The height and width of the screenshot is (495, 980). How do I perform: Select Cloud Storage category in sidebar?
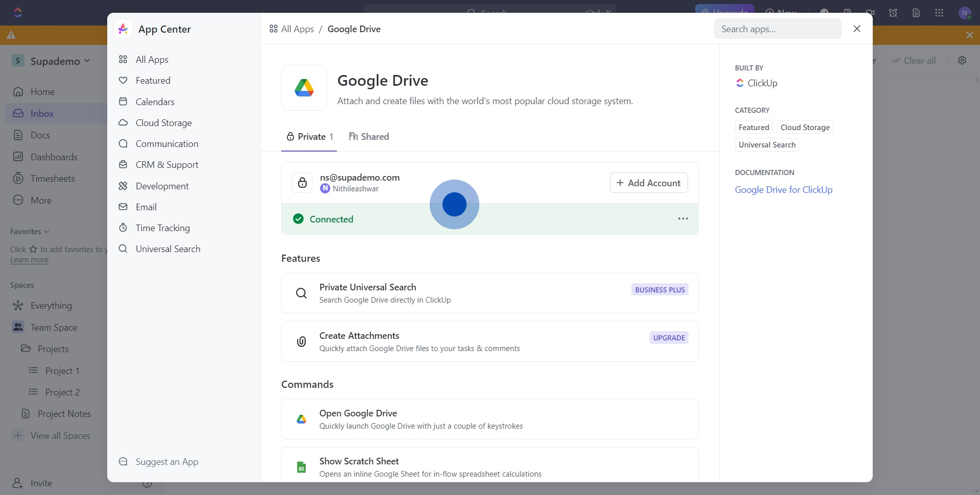163,123
